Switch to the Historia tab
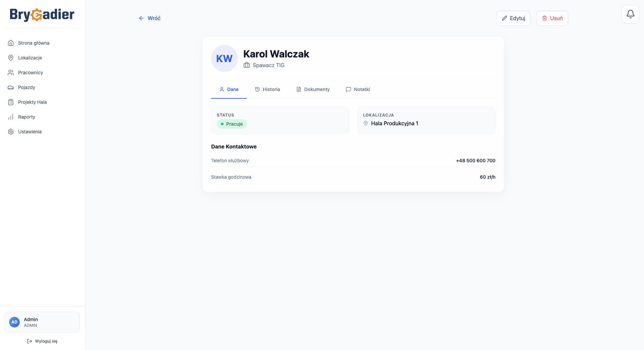The image size is (644, 350). [267, 89]
